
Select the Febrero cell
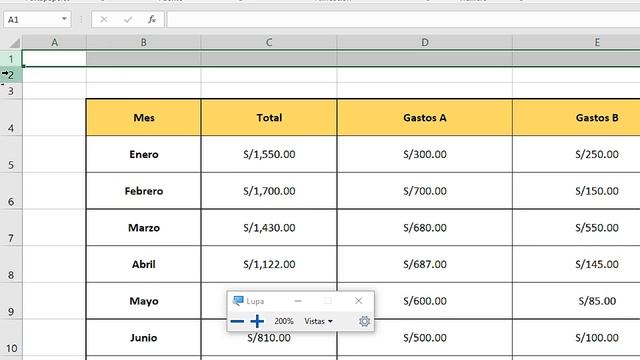click(x=144, y=191)
